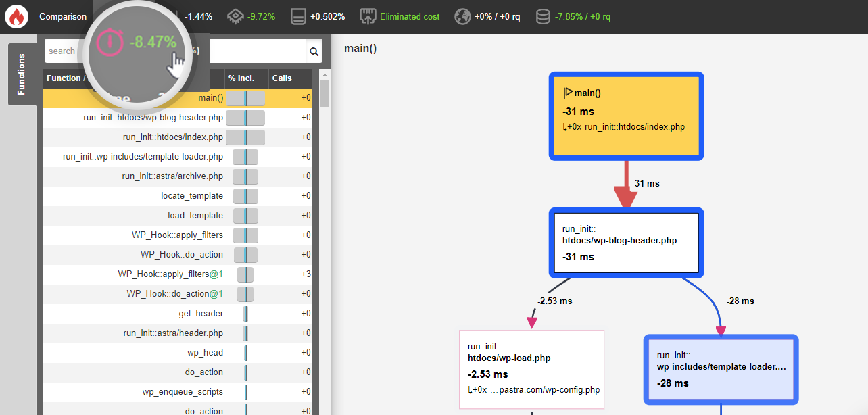Click the htdocs/wp-load.php graph node
Screen dimensions: 868x415
pyautogui.click(x=531, y=369)
